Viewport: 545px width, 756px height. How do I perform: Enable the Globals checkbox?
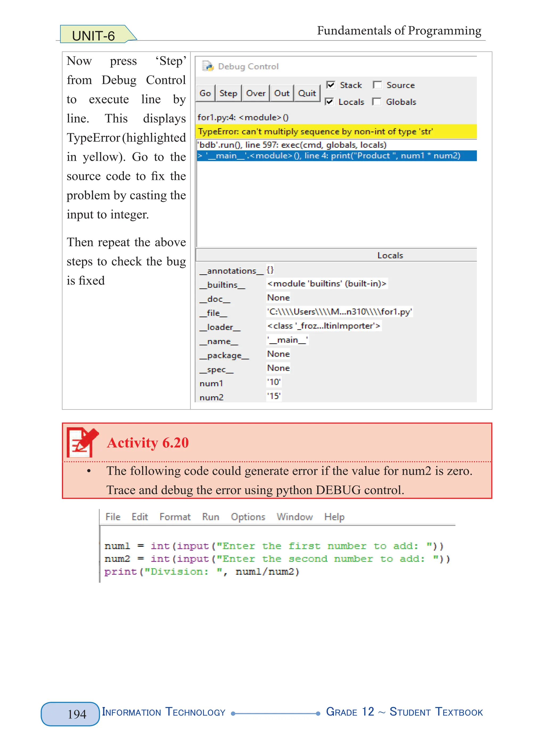[376, 102]
